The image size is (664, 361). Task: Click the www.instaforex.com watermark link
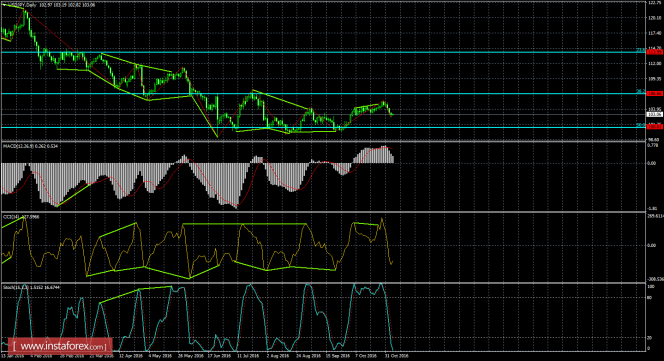coord(58,346)
